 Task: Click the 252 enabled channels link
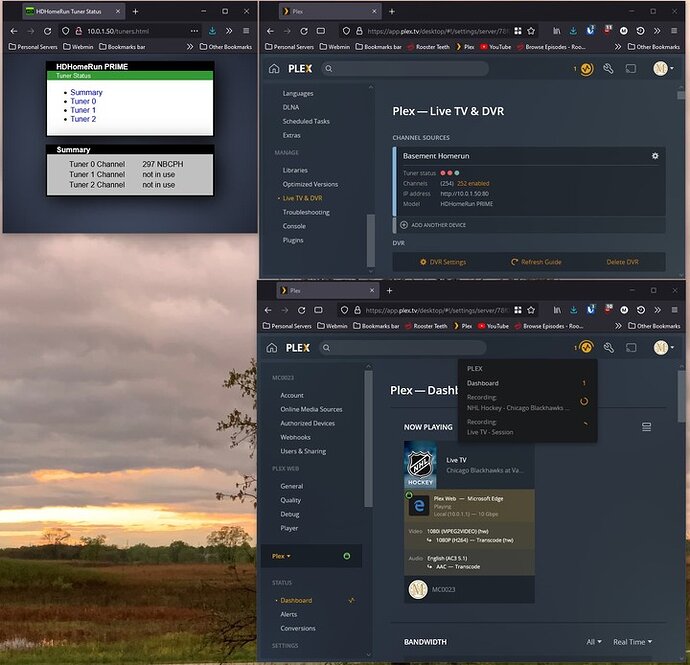pyautogui.click(x=473, y=184)
